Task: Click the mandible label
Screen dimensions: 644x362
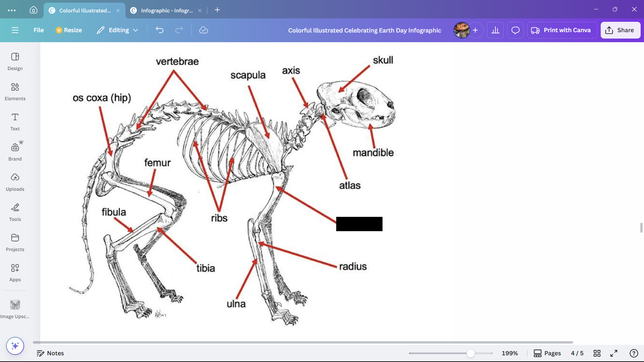Action: point(373,153)
